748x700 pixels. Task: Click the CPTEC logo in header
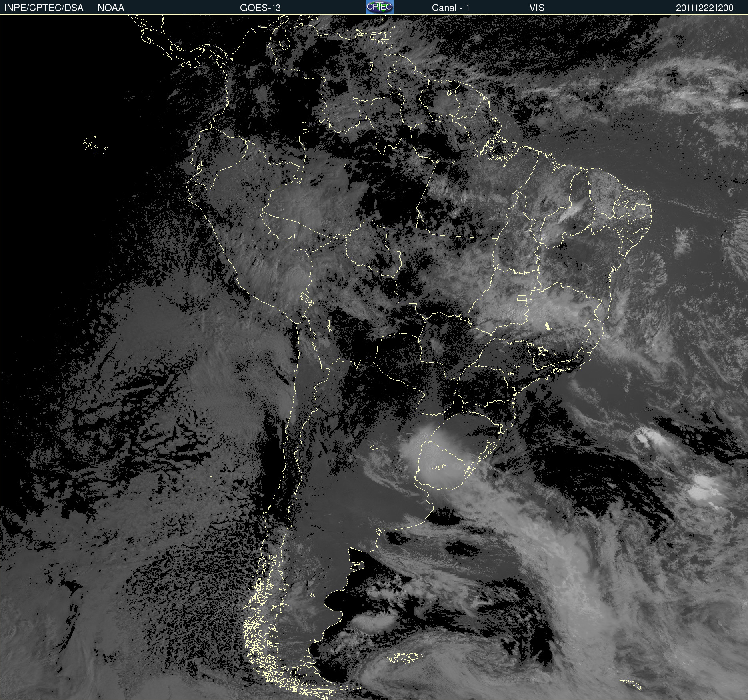tap(380, 7)
